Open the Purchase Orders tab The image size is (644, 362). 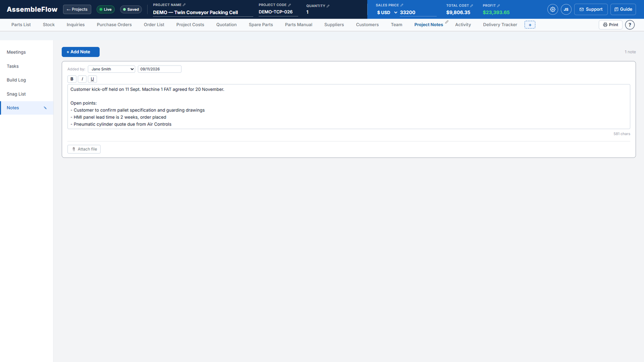[114, 25]
